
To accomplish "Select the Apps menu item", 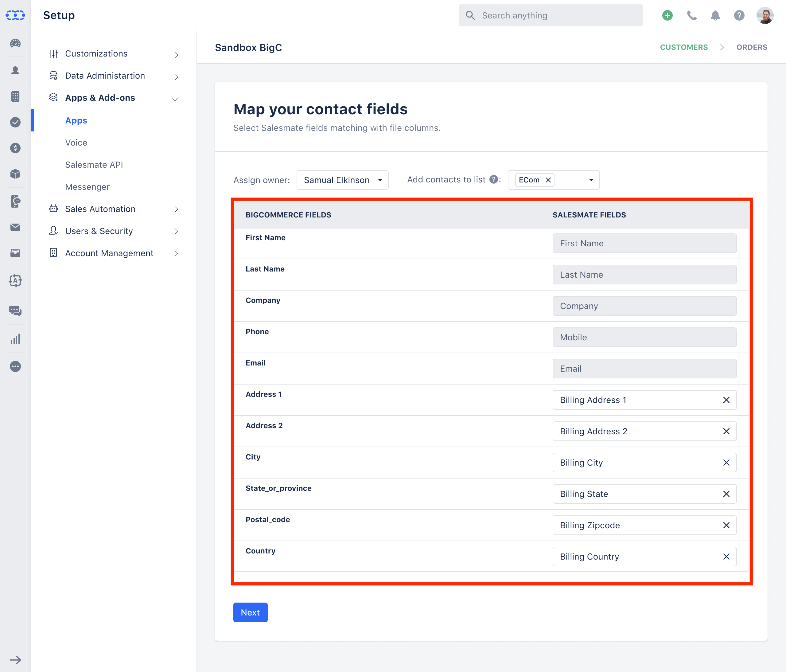I will coord(76,121).
